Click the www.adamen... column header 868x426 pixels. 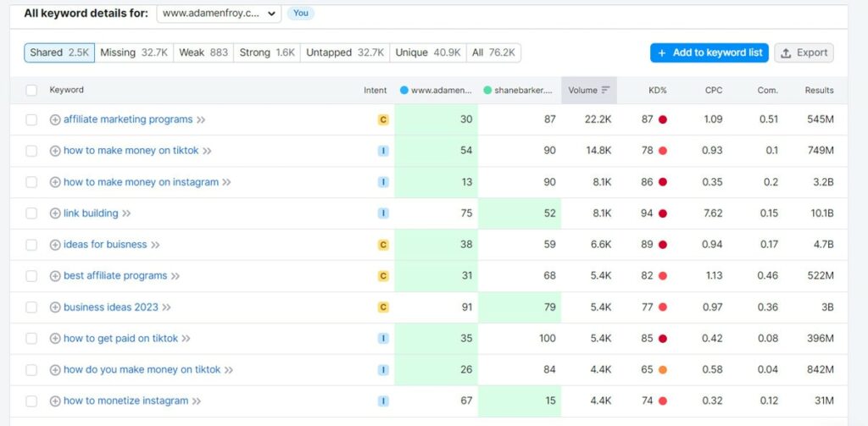click(436, 90)
